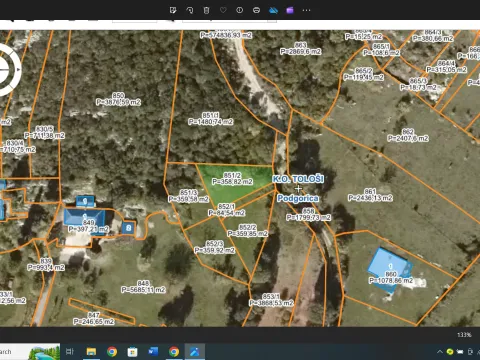
Task: Open Task View from taskbar
Action: [x=70, y=351]
